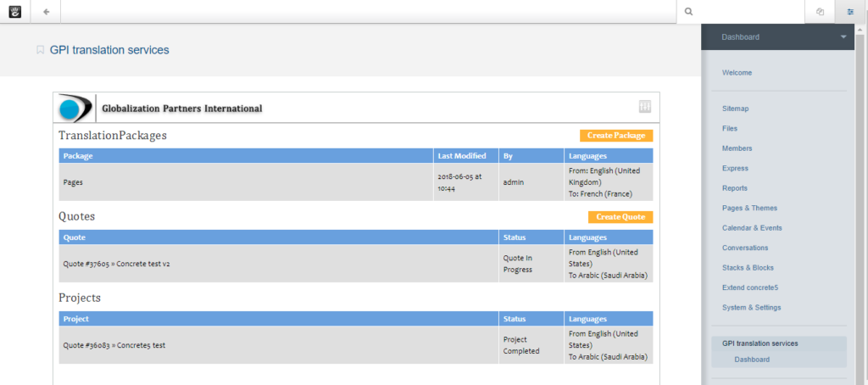Click the search magnifier icon
Image resolution: width=868 pixels, height=385 pixels.
(x=688, y=12)
